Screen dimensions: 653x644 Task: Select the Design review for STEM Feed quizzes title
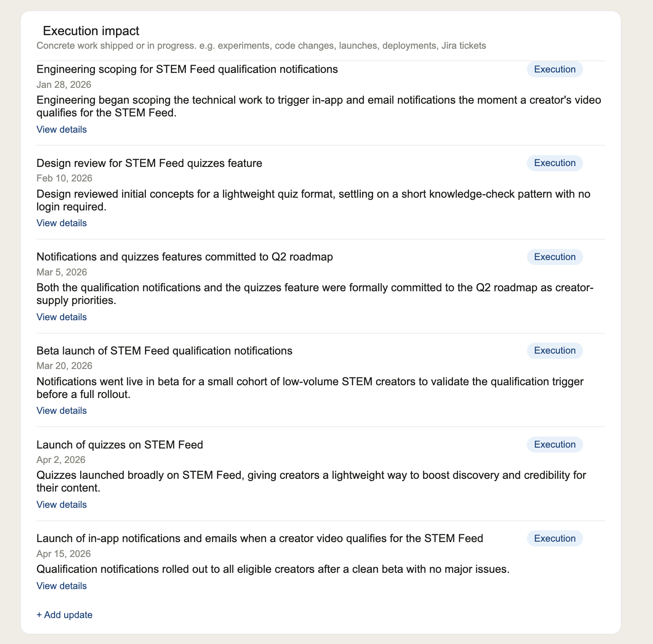tap(149, 163)
